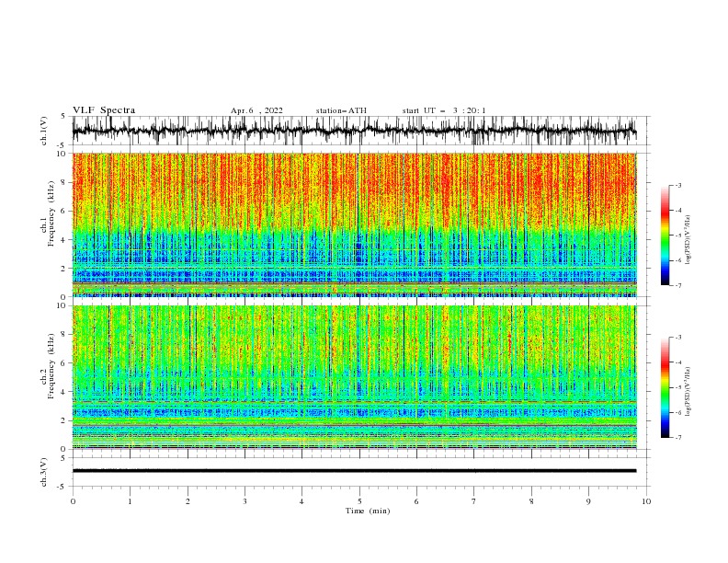Click the "1" tick on Time axis
This screenshot has width=728, height=563.
(130, 501)
